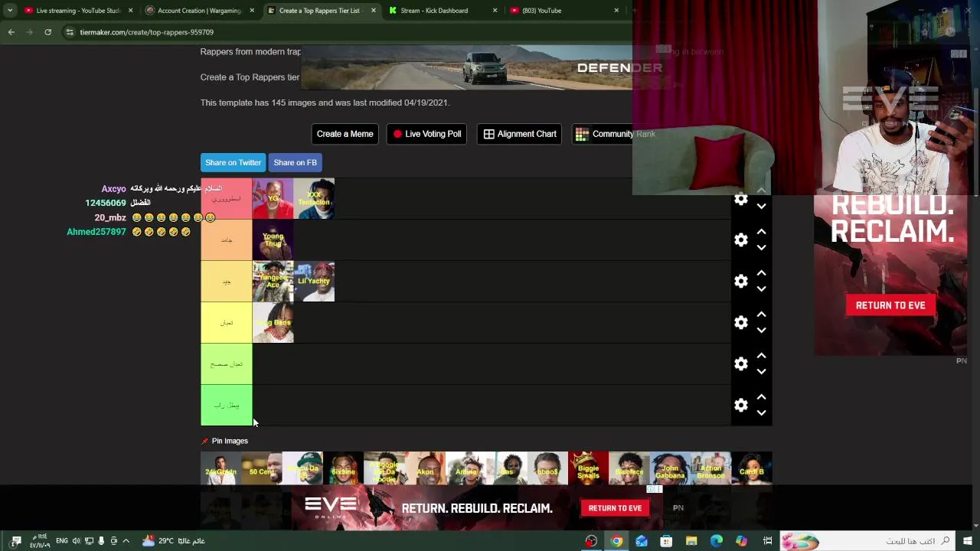Pick the Young Thug image

pyautogui.click(x=273, y=240)
